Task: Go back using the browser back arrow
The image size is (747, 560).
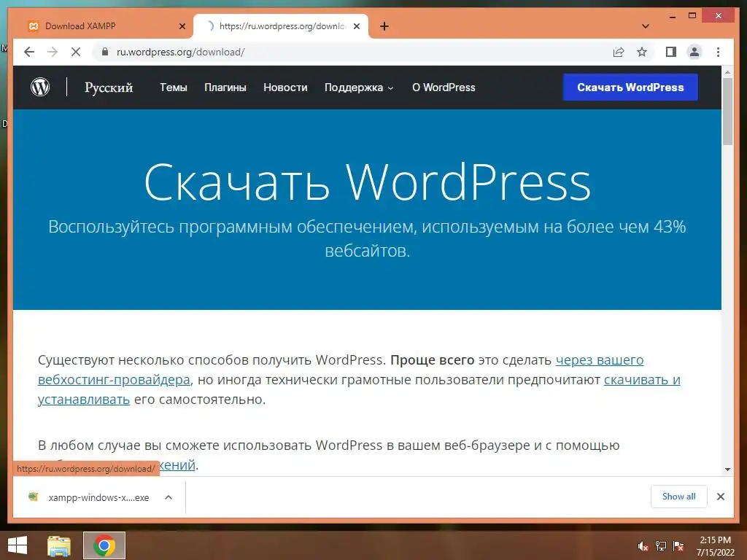Action: [29, 52]
